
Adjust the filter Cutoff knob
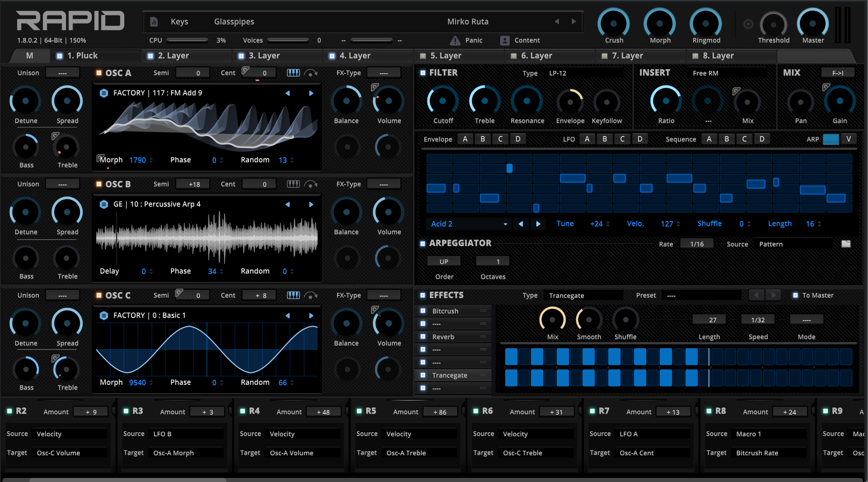point(443,101)
